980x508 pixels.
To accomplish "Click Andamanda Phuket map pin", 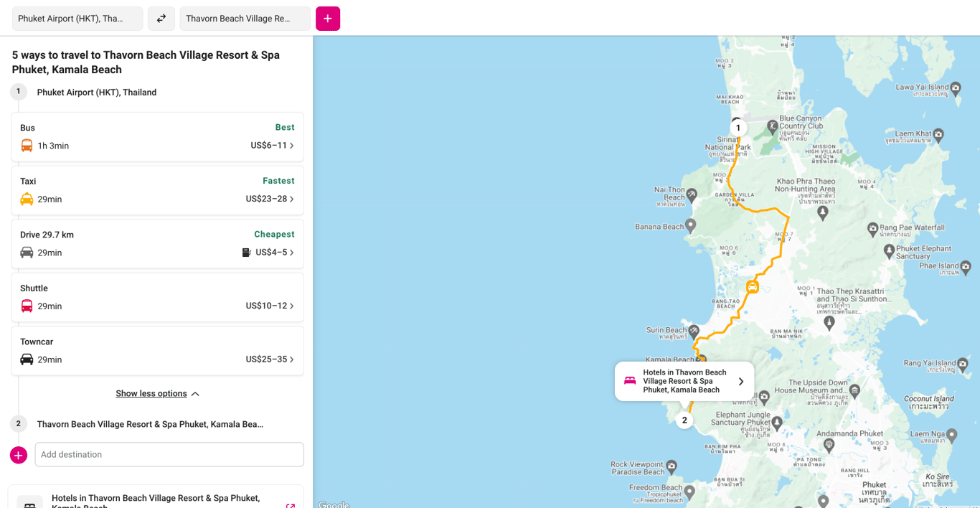I will tap(829, 445).
